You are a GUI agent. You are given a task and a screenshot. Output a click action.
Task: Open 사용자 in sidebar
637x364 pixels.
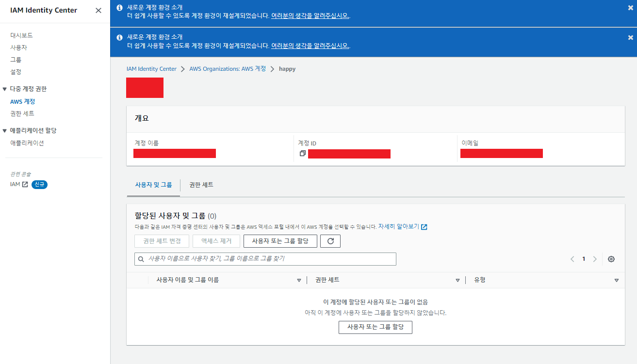pyautogui.click(x=18, y=47)
